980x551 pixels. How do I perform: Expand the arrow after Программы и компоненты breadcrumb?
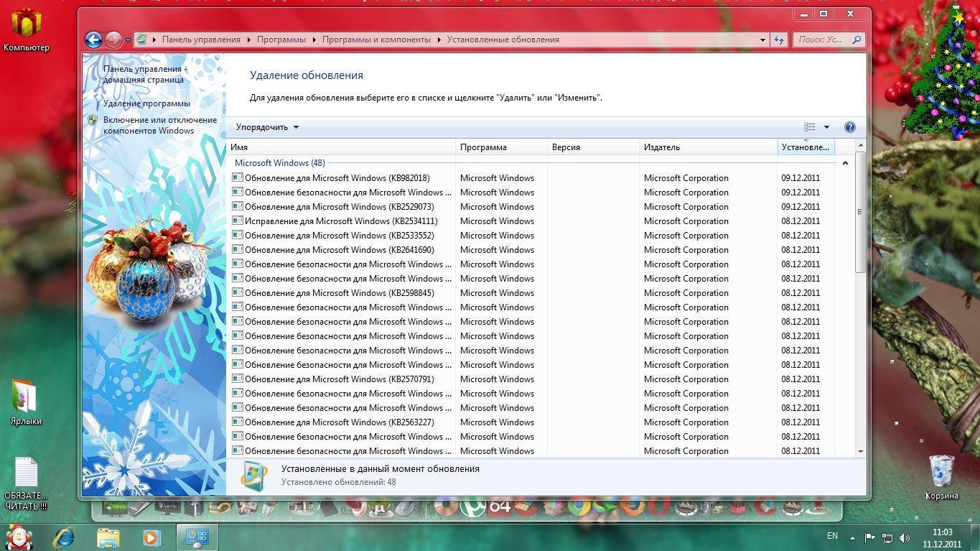[439, 40]
